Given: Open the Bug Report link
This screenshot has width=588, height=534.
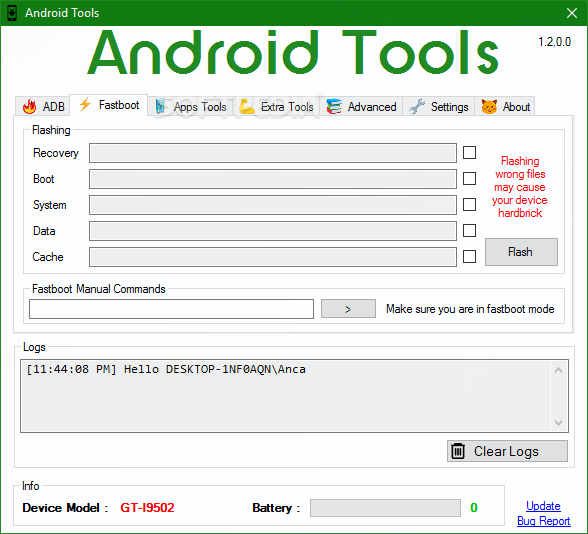Looking at the screenshot, I should pyautogui.click(x=543, y=521).
